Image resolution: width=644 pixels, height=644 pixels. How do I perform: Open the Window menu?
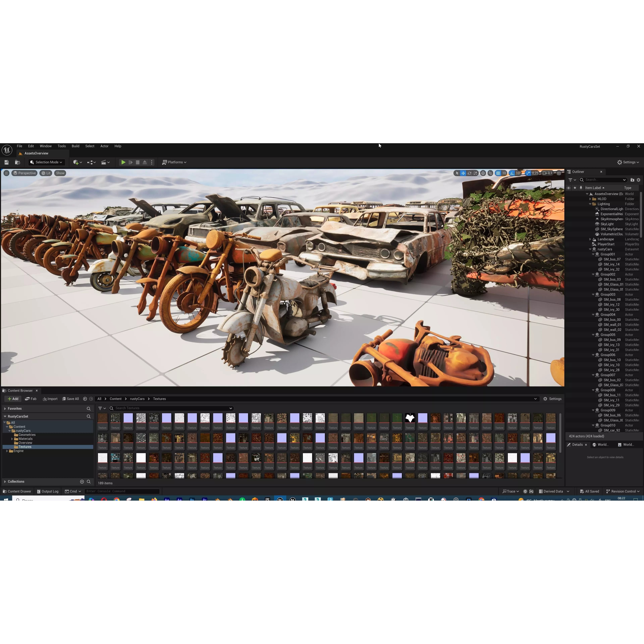(x=46, y=146)
